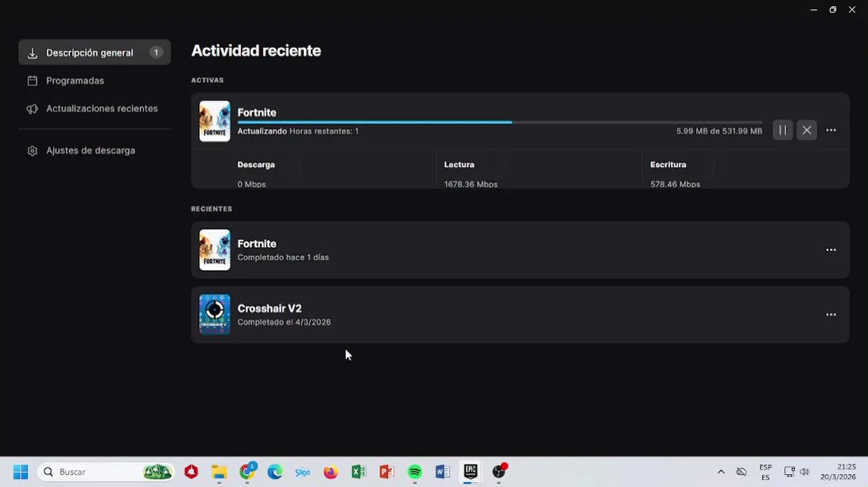
Task: Open OBS Studio from the taskbar
Action: [498, 471]
